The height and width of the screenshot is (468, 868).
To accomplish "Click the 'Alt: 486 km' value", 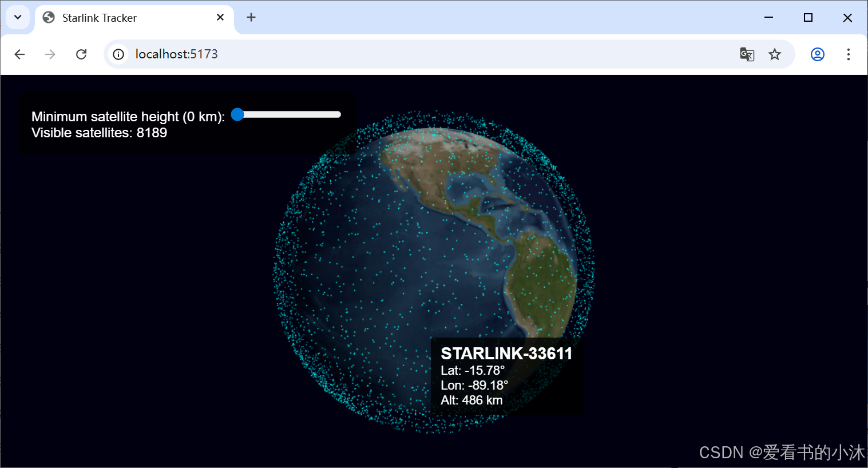I will 471,400.
